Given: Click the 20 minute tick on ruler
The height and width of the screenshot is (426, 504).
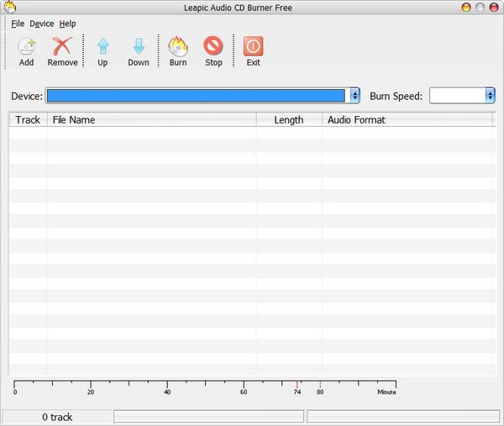Looking at the screenshot, I should pyautogui.click(x=91, y=385).
